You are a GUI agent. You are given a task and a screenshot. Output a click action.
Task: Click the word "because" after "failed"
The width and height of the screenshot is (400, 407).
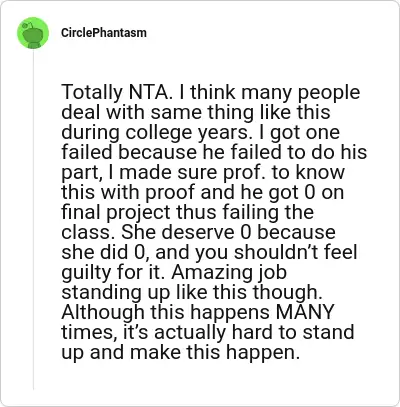point(158,152)
